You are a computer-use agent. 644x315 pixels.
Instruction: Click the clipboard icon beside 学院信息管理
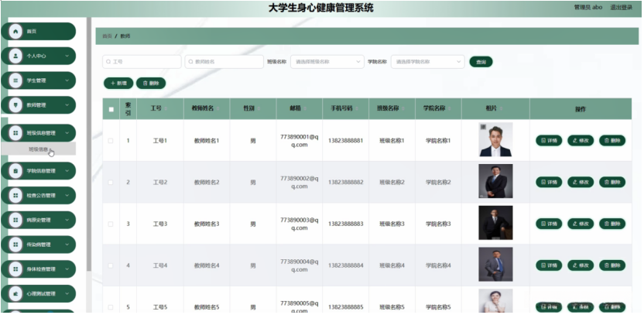pyautogui.click(x=15, y=171)
